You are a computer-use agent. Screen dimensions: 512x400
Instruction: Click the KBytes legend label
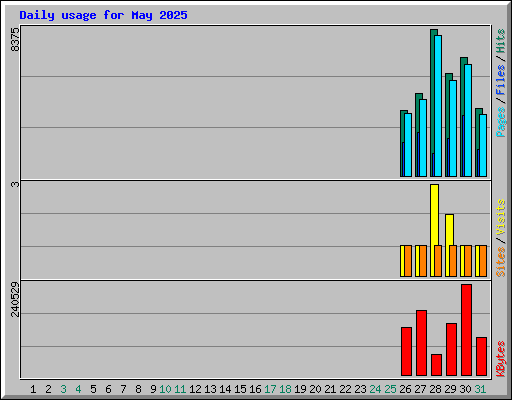coord(500,359)
